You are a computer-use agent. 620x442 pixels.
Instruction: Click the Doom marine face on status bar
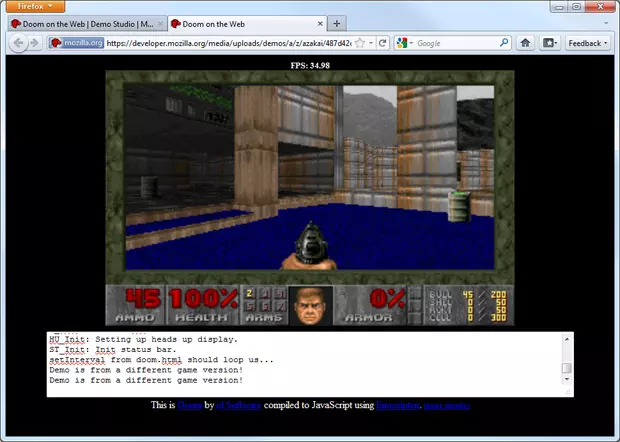(x=311, y=306)
